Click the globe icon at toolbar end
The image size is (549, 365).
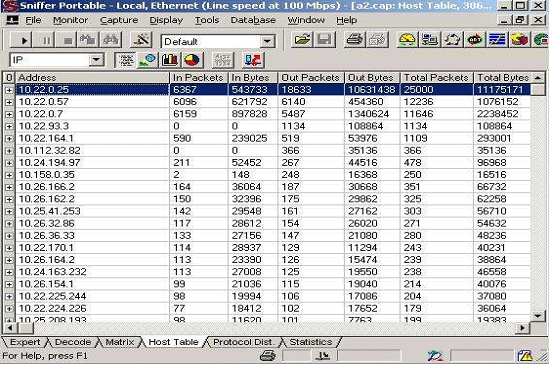[x=540, y=40]
